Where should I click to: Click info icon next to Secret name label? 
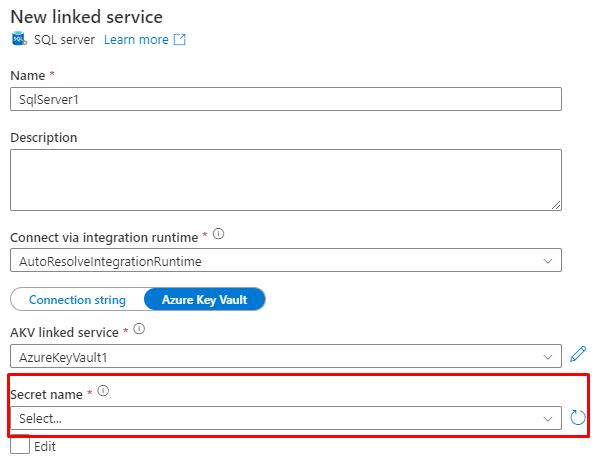click(102, 391)
